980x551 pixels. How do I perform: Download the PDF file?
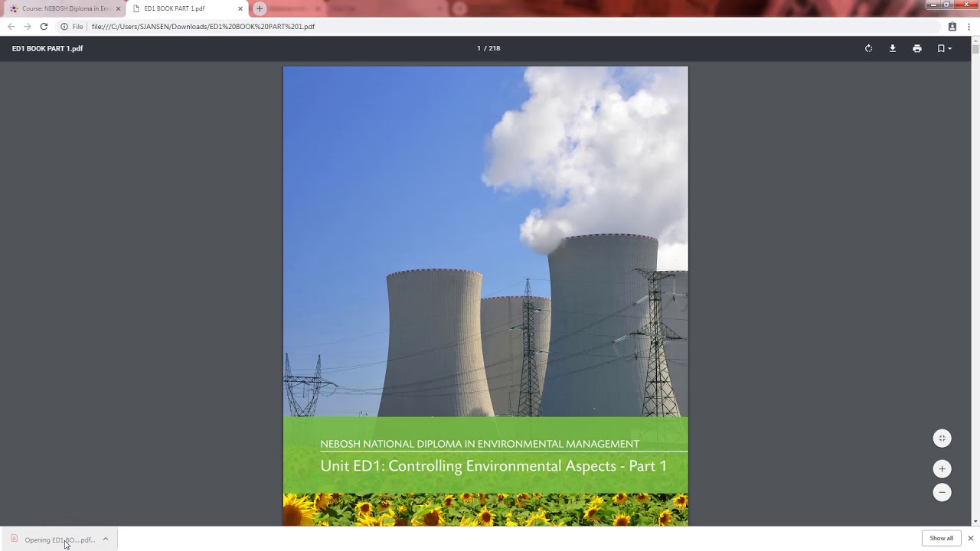point(893,48)
